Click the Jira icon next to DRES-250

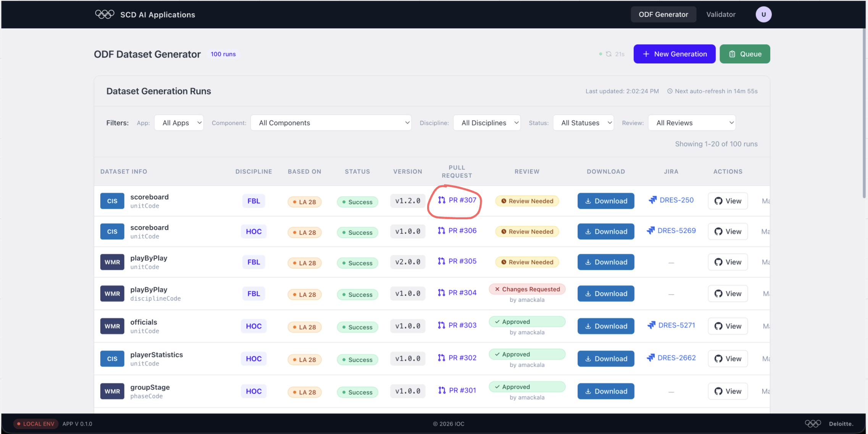coord(653,200)
